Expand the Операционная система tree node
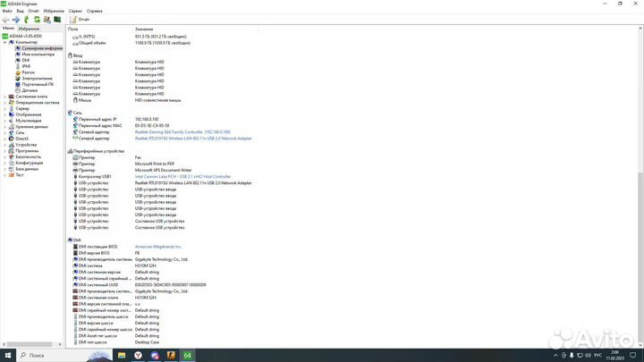Viewport: 644px width, 362px height. (4, 103)
